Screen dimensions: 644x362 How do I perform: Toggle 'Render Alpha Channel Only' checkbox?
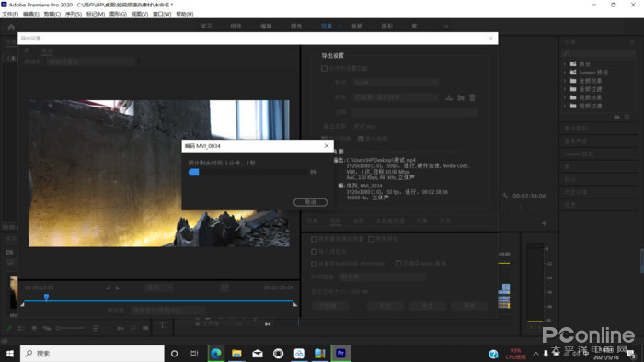coord(398,263)
